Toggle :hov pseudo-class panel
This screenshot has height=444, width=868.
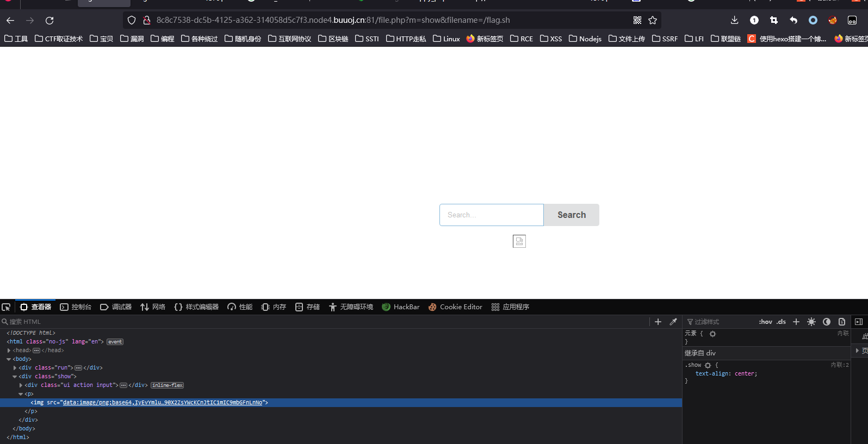click(x=765, y=322)
